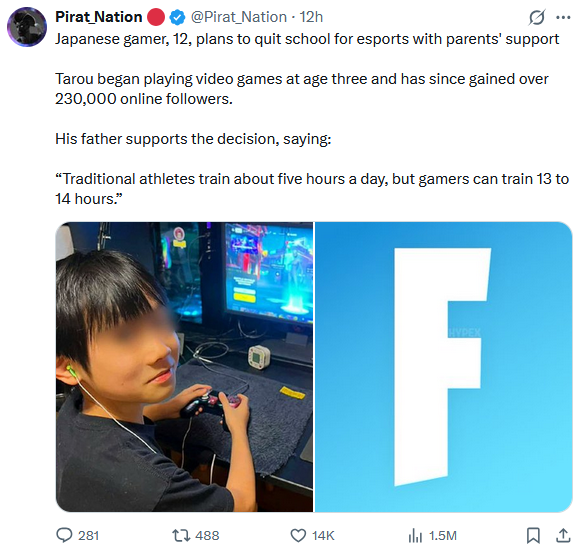This screenshot has width=582, height=550.
Task: Like the post with the heart icon
Action: [x=298, y=536]
